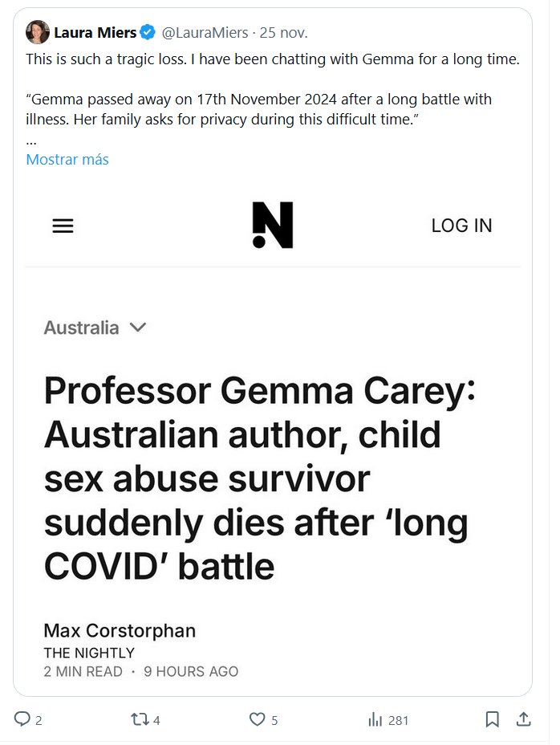This screenshot has width=560, height=745.
Task: Like the tweet with the heart icon
Action: click(x=257, y=719)
